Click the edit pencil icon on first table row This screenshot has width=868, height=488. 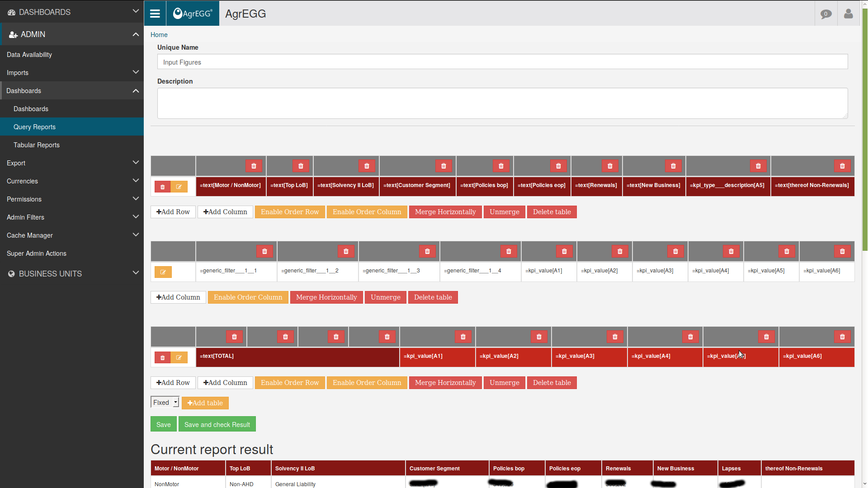pyautogui.click(x=178, y=187)
